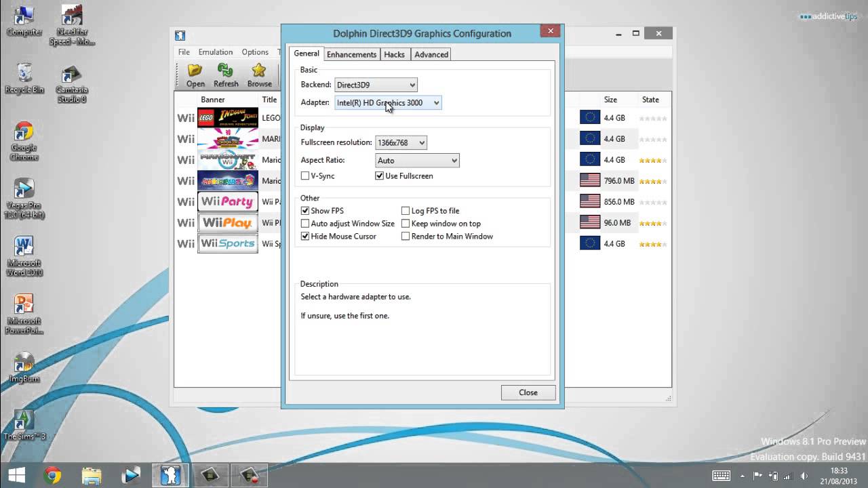
Task: Uncheck Use Fullscreen
Action: [x=379, y=176]
